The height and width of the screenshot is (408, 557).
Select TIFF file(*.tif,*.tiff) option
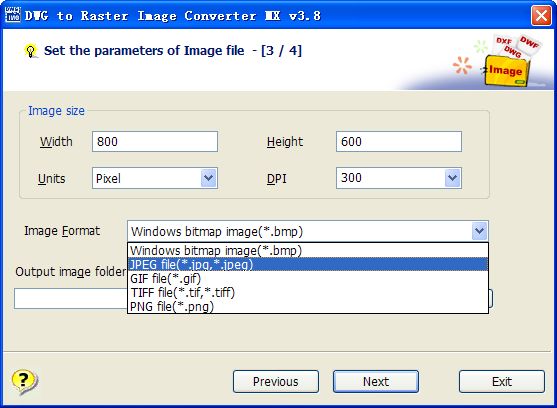(308, 293)
